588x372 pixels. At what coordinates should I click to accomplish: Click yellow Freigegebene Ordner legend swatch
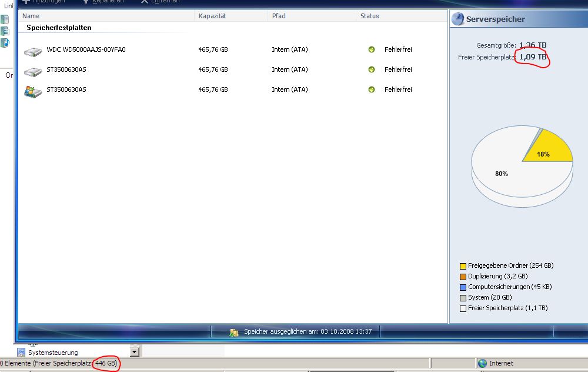pos(463,266)
